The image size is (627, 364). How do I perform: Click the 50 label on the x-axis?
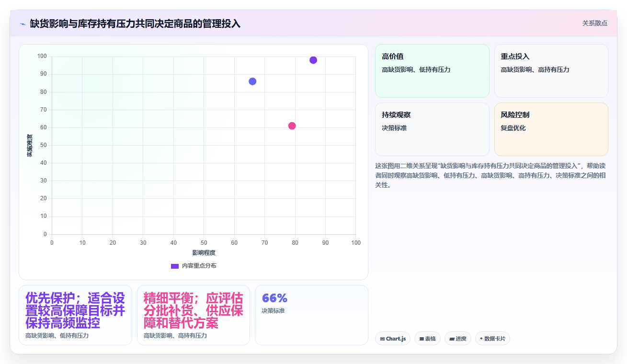click(x=204, y=243)
